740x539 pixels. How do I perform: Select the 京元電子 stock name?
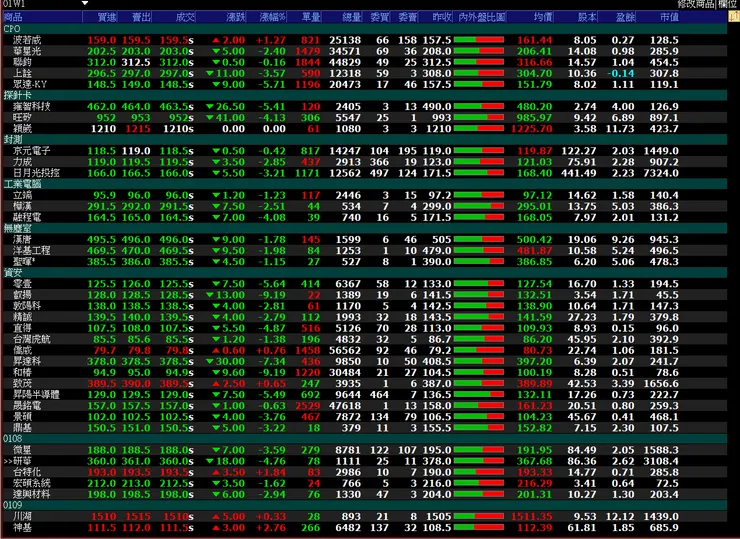[x=32, y=151]
